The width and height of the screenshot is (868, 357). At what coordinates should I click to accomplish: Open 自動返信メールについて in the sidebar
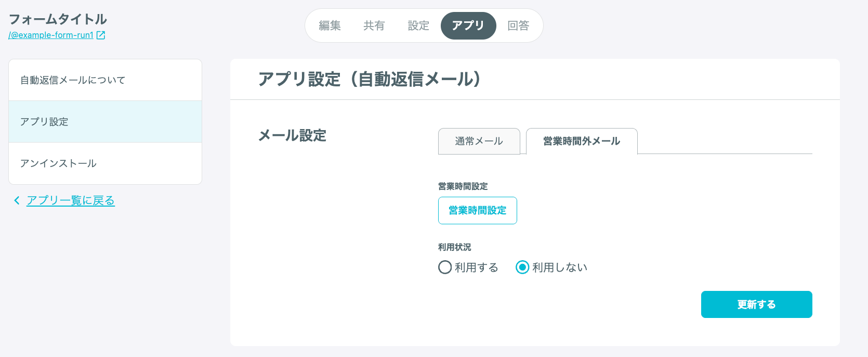[x=105, y=80]
